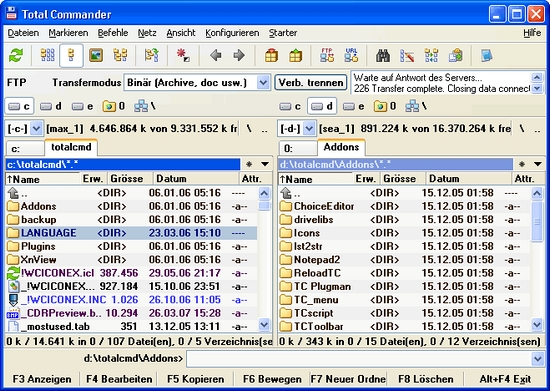Click the synchronize directories toolbar icon

point(431,55)
